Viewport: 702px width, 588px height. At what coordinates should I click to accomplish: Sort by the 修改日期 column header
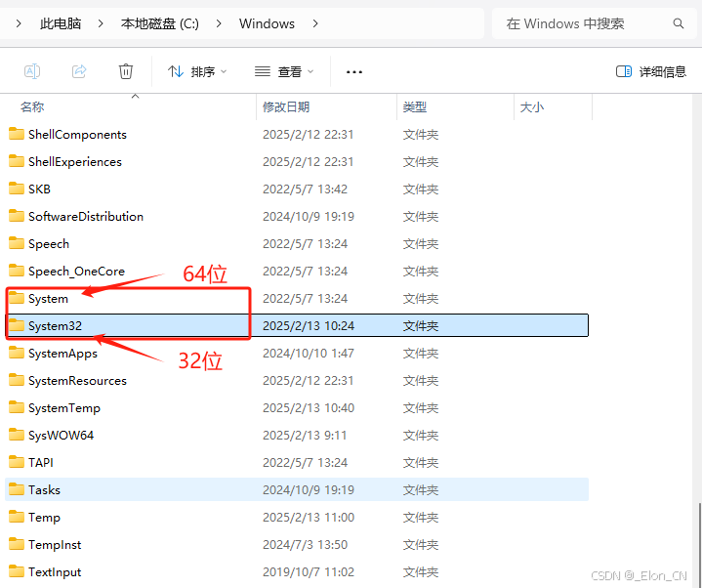pos(286,107)
